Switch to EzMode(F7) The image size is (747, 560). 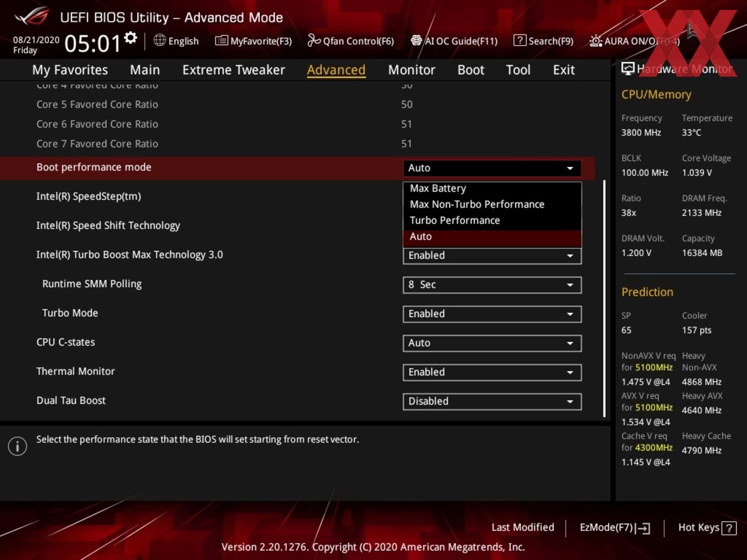pos(615,528)
